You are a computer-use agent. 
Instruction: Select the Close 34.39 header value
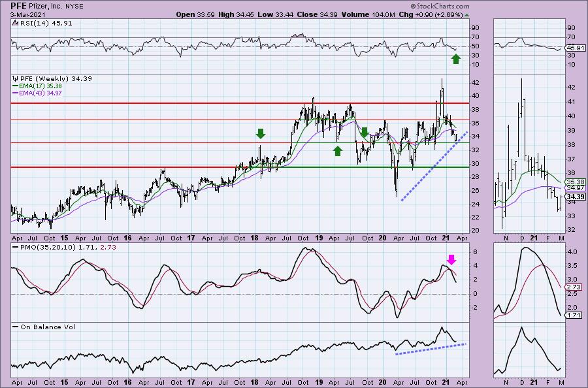pyautogui.click(x=318, y=14)
